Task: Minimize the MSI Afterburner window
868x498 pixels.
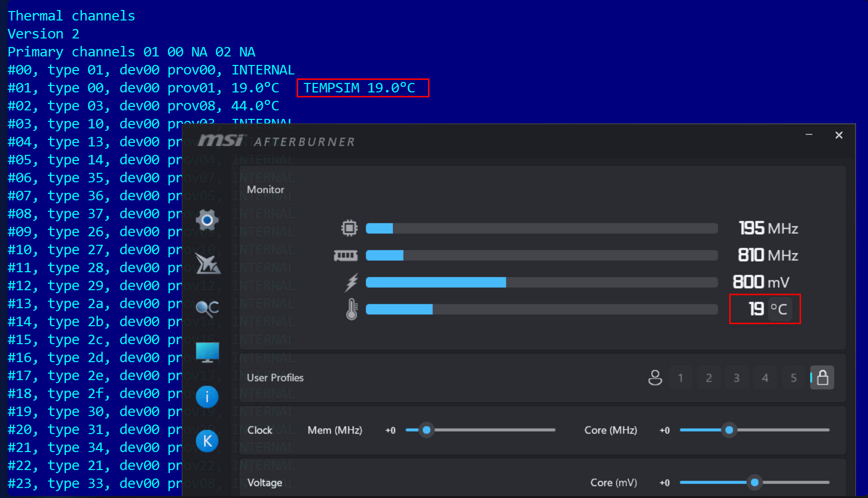Action: pos(809,135)
